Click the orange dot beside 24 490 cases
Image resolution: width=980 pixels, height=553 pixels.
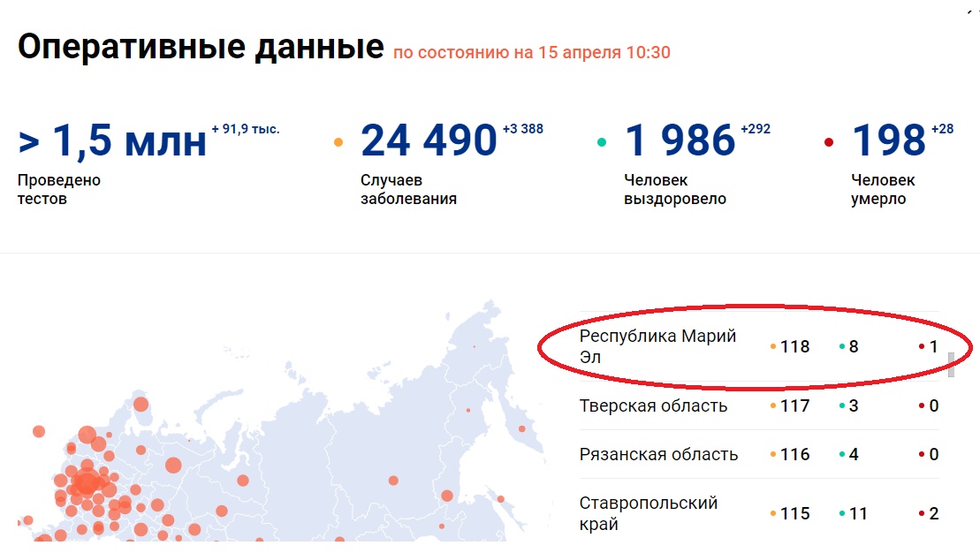click(339, 141)
